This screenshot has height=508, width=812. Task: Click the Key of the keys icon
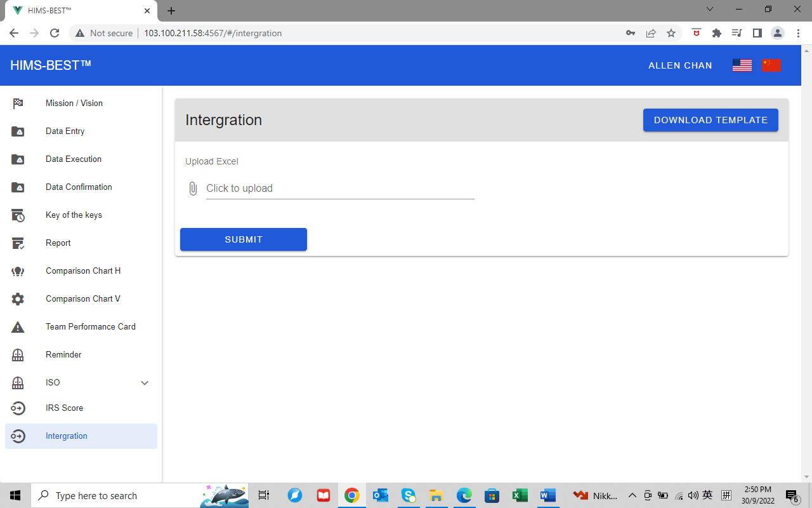tap(18, 215)
